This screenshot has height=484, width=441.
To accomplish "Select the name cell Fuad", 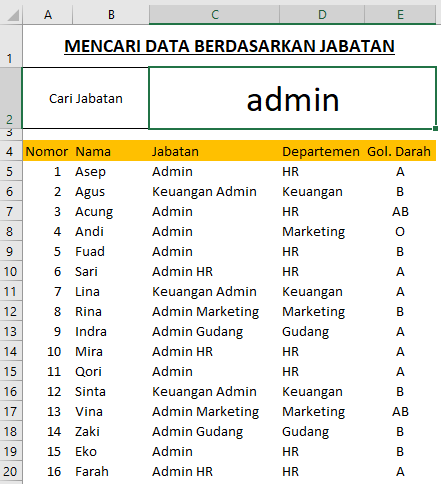I will click(111, 251).
